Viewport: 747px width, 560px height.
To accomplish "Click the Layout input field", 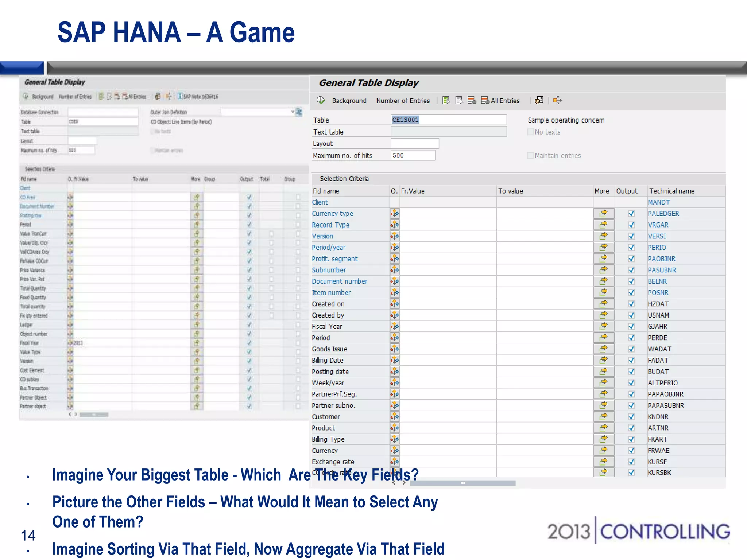I will coord(415,143).
